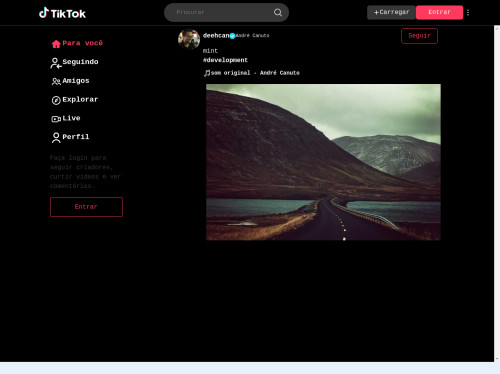Click the outlined Entrar button in sidebar
The height and width of the screenshot is (374, 500).
tap(86, 207)
